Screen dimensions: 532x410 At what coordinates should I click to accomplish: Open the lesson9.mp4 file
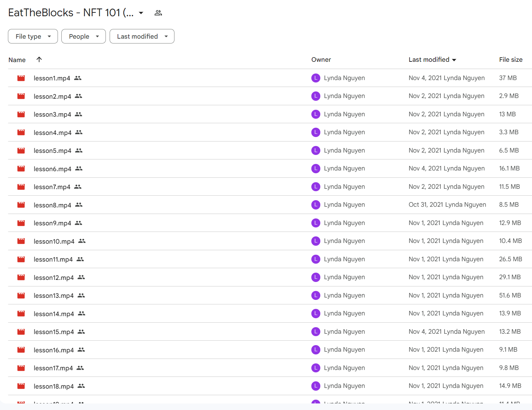pos(52,223)
